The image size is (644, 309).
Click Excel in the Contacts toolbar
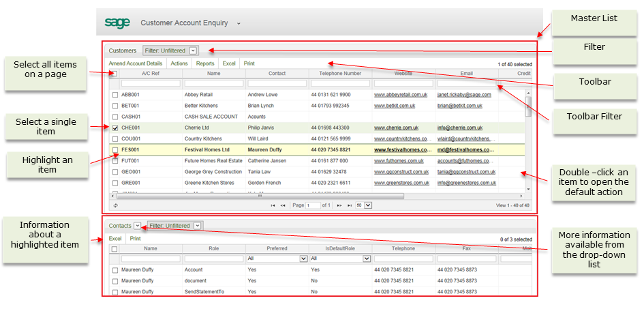point(115,239)
